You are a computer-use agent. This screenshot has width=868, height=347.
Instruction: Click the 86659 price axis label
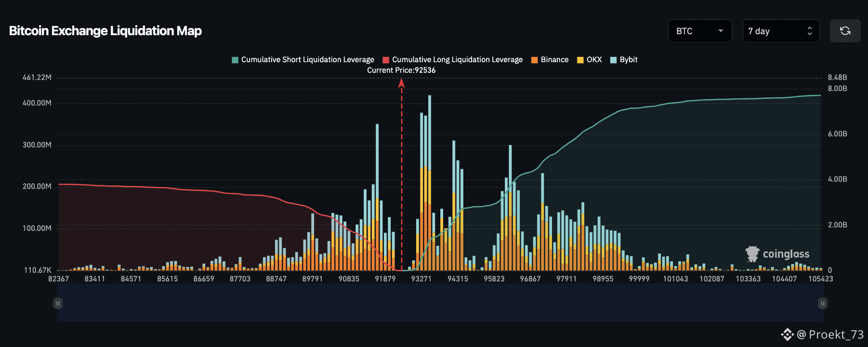coord(204,279)
